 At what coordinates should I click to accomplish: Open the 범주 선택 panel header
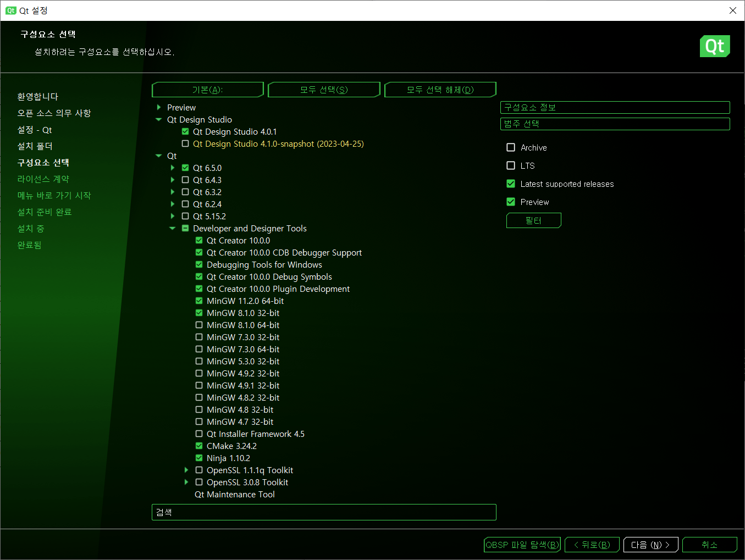[615, 124]
